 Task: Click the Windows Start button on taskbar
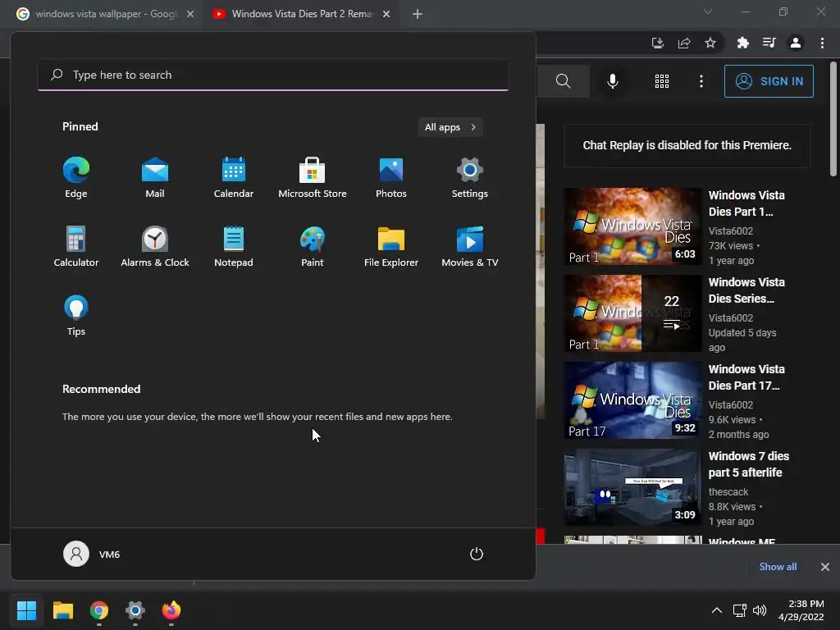pos(26,610)
